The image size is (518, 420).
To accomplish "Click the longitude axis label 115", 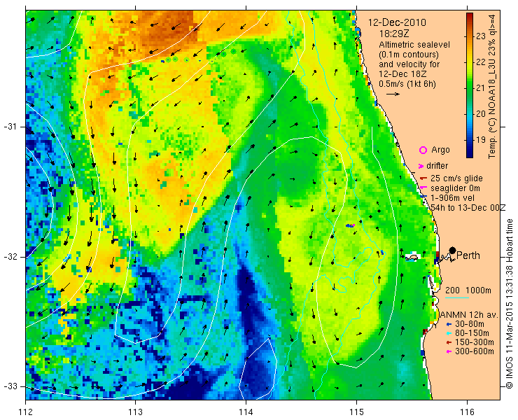I will [x=356, y=412].
